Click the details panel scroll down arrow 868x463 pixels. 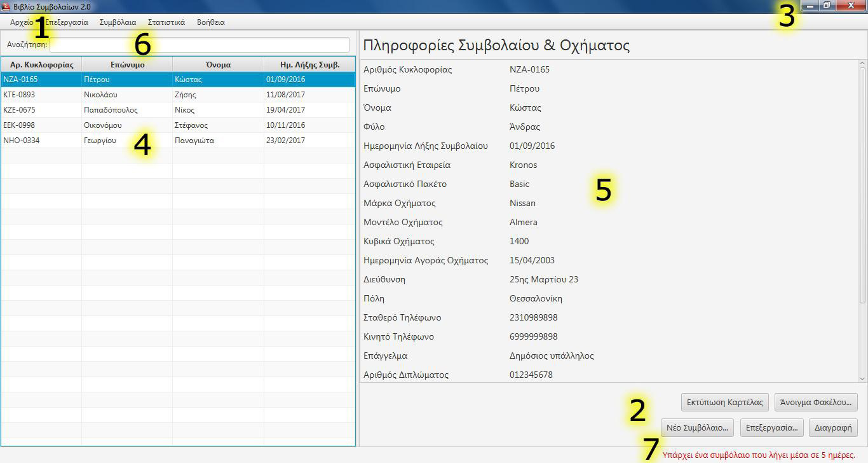pos(862,378)
